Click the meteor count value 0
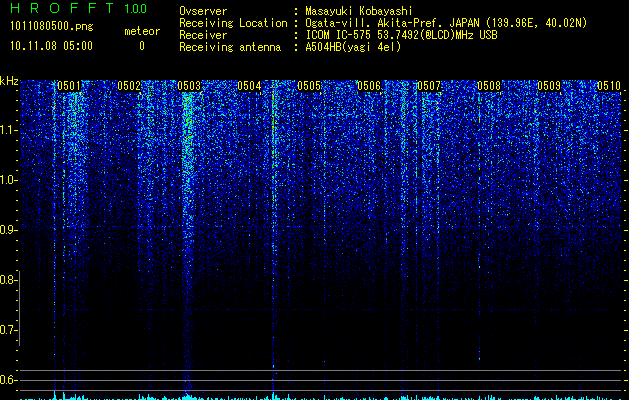 click(x=142, y=46)
